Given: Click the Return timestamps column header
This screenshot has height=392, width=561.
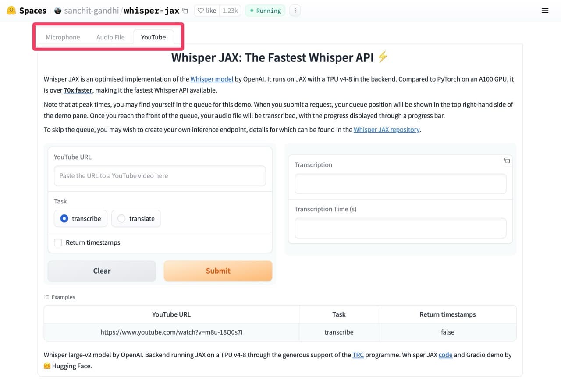Looking at the screenshot, I should tap(447, 314).
